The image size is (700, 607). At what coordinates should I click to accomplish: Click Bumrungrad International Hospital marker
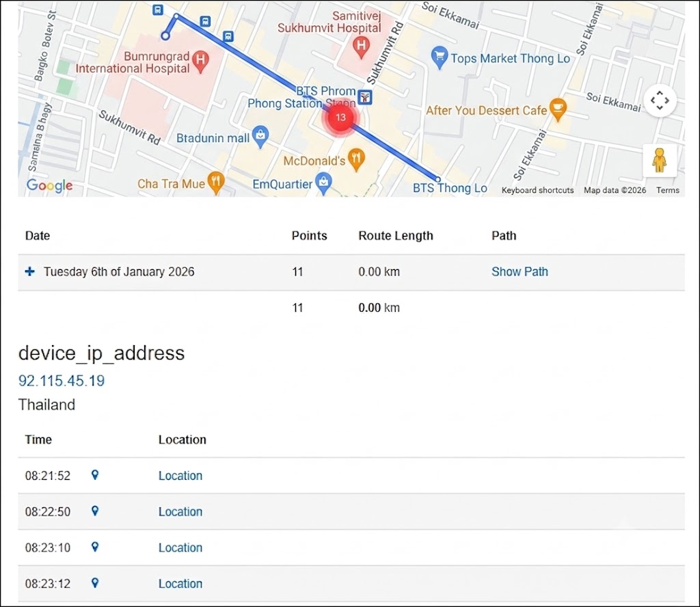coord(200,62)
